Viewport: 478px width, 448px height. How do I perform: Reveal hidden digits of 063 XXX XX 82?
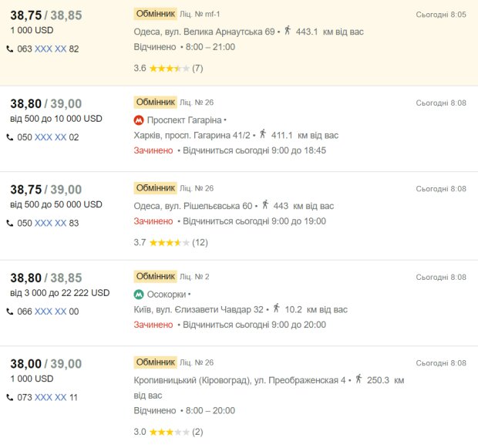click(x=50, y=49)
